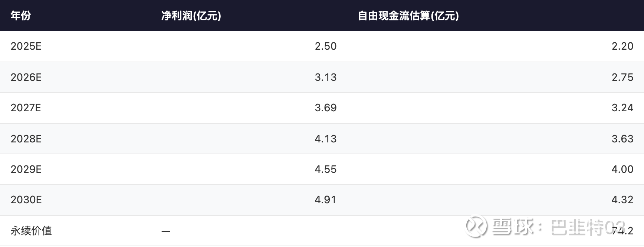Select the 净利润(亿元) column header
644x247 pixels.
(191, 16)
